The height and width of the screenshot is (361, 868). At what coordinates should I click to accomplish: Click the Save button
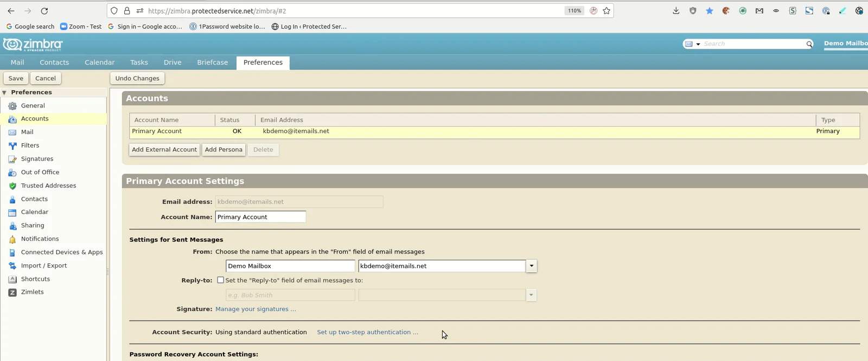coord(16,78)
